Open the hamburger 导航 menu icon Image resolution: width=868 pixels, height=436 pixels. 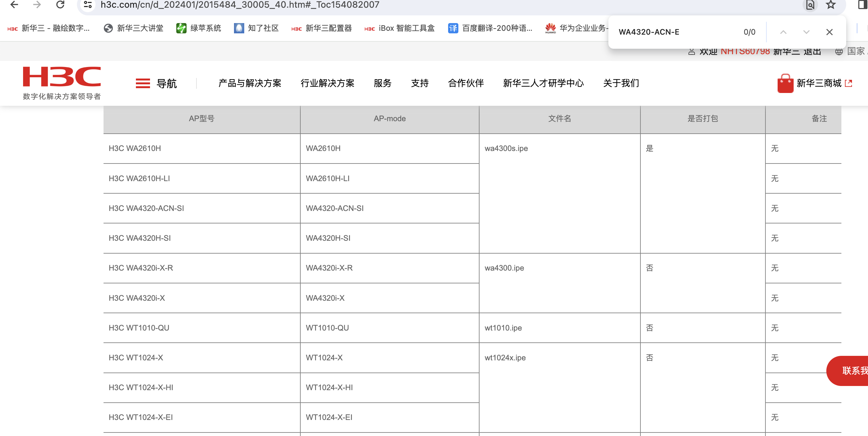coord(143,83)
